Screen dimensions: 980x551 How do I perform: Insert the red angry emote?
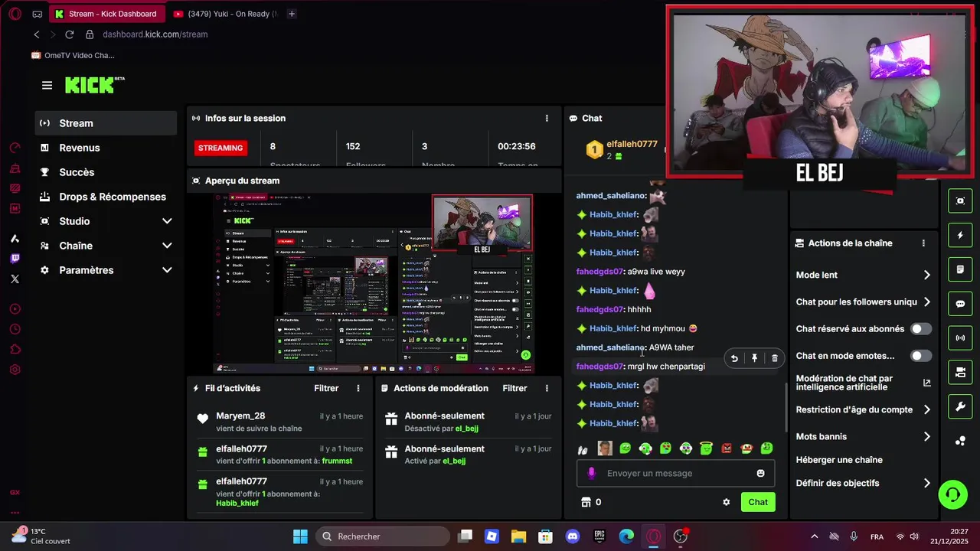point(727,448)
